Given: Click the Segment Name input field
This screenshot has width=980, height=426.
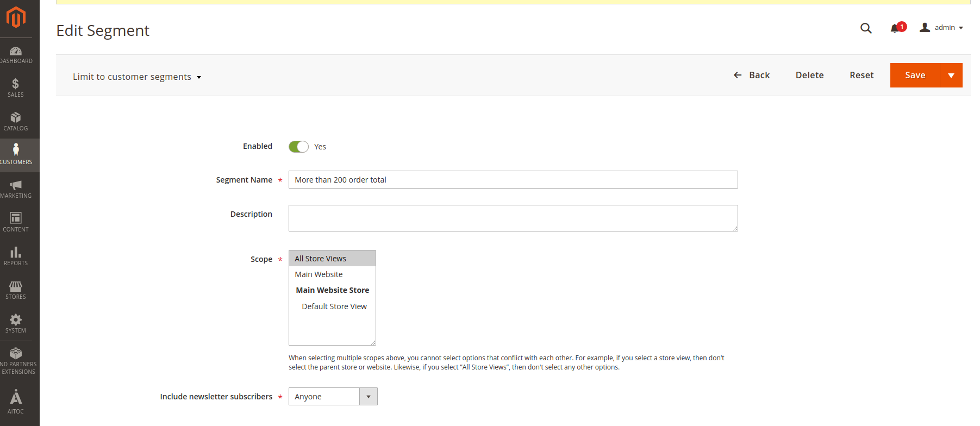Looking at the screenshot, I should point(513,180).
